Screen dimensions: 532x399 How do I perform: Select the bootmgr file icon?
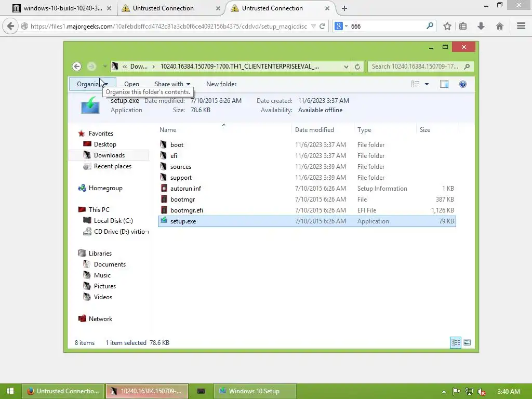pyautogui.click(x=164, y=199)
